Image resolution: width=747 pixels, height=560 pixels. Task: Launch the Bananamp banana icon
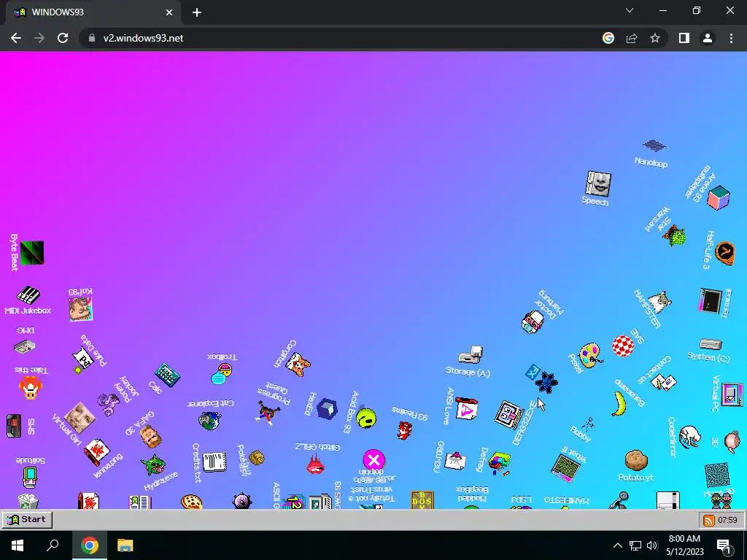pos(619,404)
